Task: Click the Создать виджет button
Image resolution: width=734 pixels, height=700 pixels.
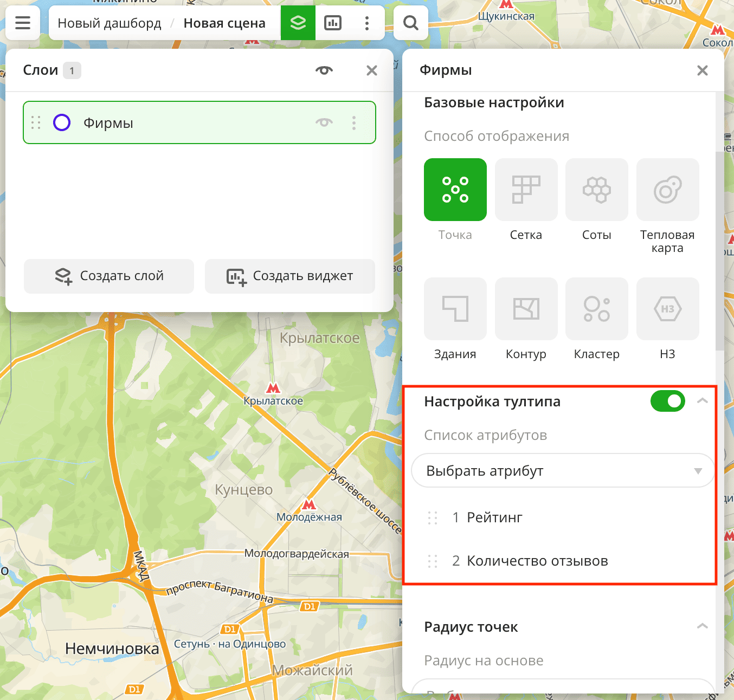Action: click(290, 276)
